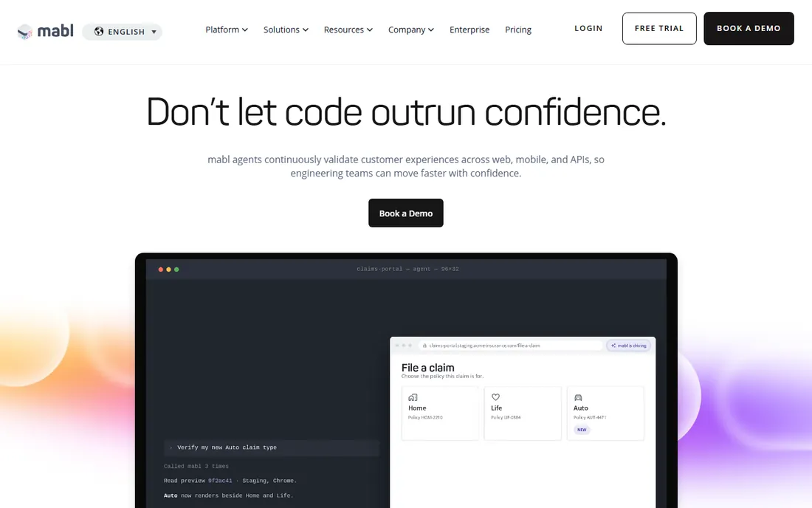Go to the Enterprise page

(x=469, y=30)
